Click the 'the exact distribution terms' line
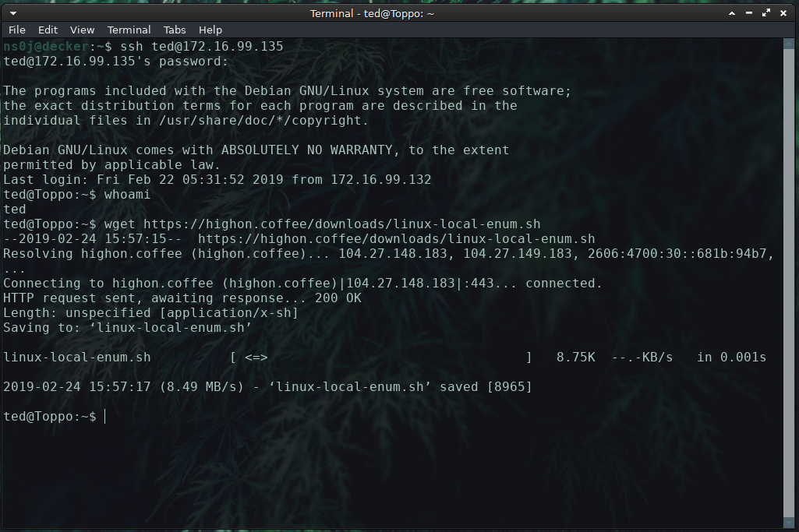This screenshot has width=799, height=532. 260,106
